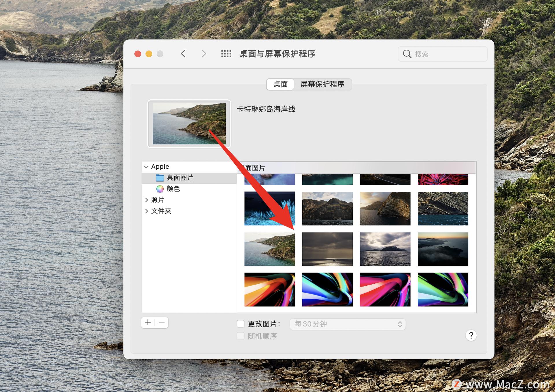Open the 桌面图片 folder in the sidebar
The height and width of the screenshot is (392, 555).
pyautogui.click(x=179, y=178)
